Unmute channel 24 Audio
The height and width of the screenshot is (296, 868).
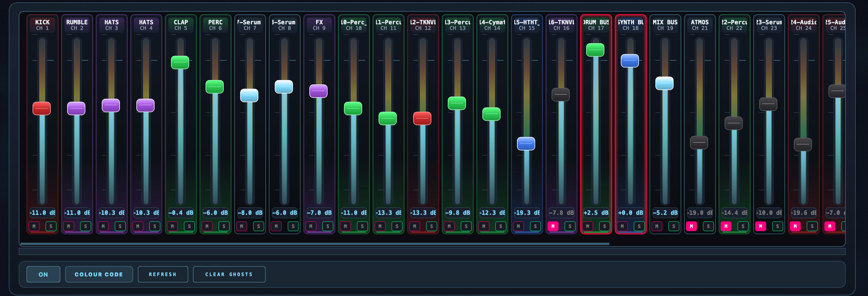pyautogui.click(x=795, y=226)
